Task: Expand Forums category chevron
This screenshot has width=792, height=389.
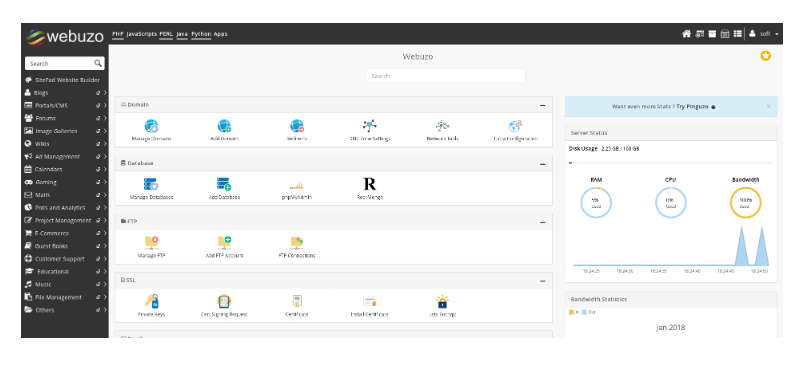Action: (105, 118)
